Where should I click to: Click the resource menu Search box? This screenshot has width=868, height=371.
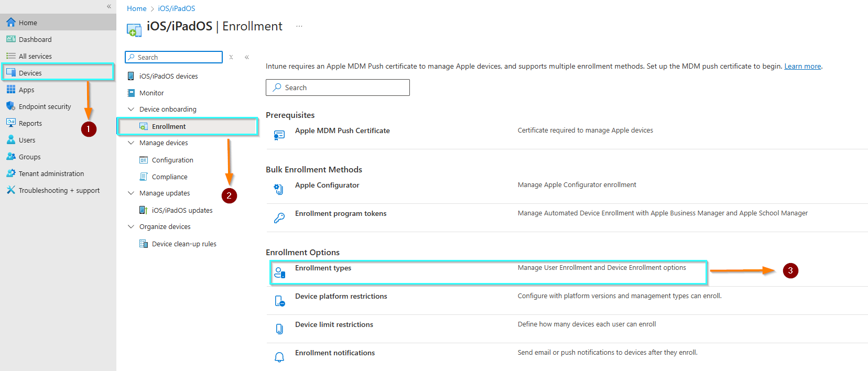click(173, 57)
